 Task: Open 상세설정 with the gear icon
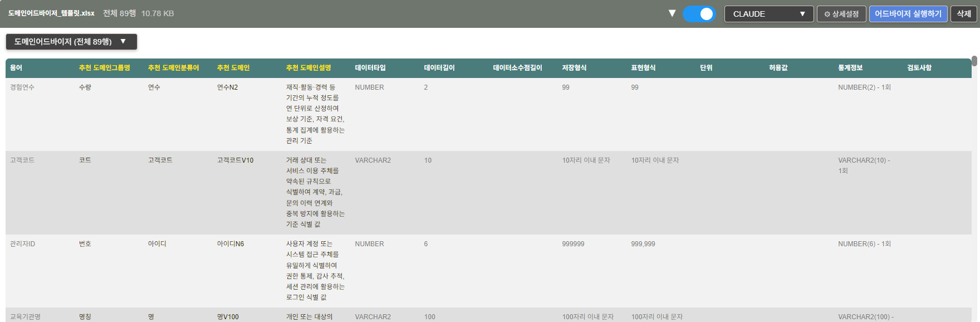pos(841,14)
